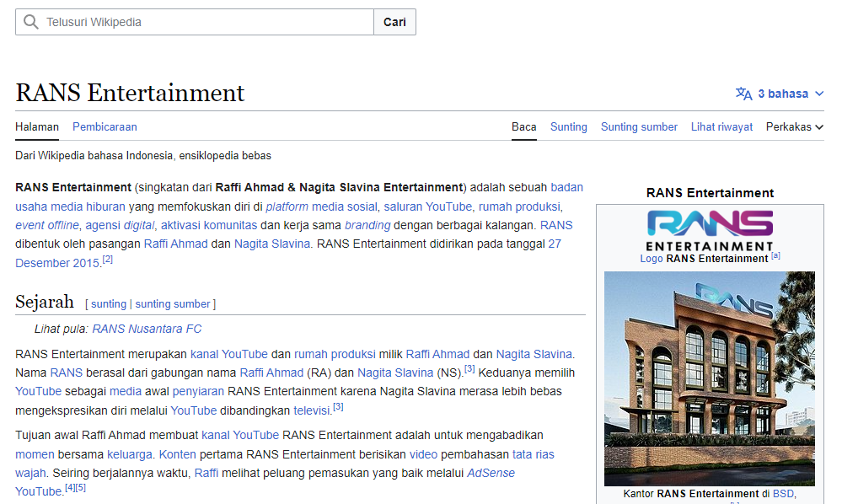Open the saluran YouTube link

click(x=427, y=206)
